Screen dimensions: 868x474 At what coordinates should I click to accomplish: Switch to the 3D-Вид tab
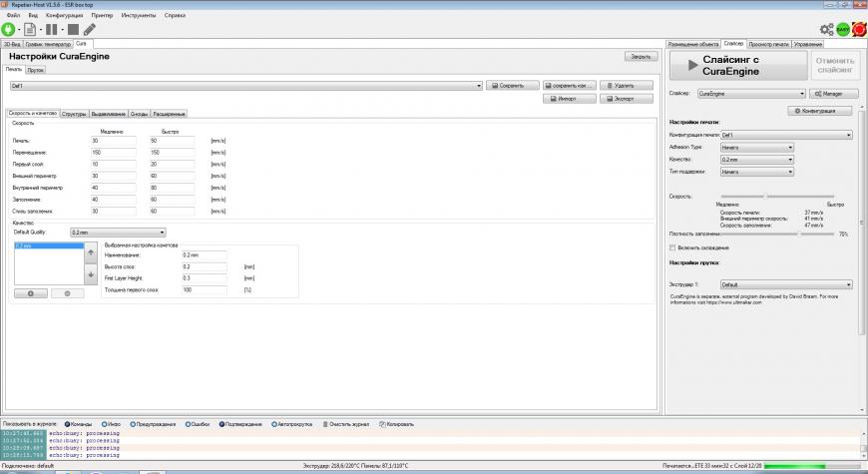12,44
